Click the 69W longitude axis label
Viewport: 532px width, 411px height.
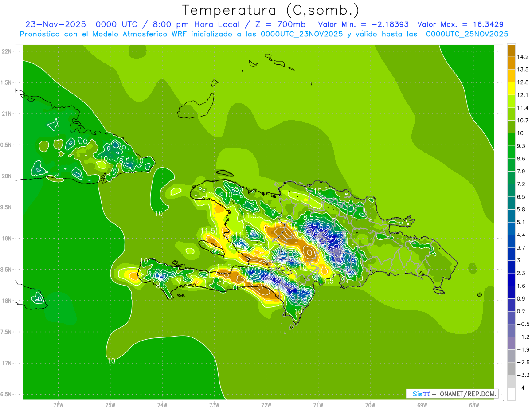coord(422,405)
